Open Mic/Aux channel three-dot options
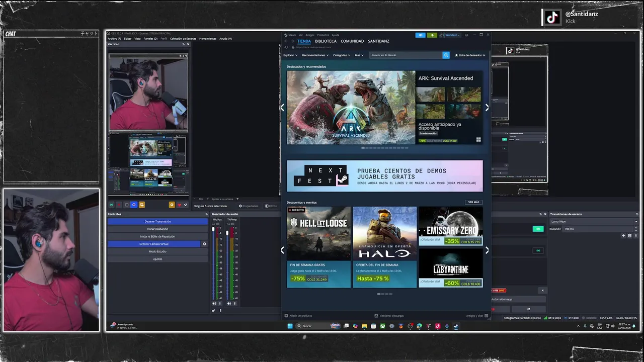 (x=219, y=303)
